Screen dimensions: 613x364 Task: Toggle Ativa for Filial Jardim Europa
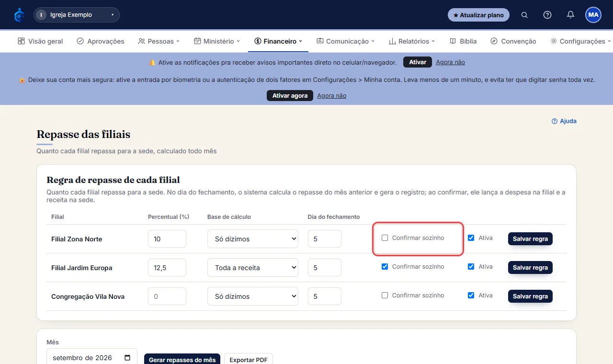pos(471,267)
